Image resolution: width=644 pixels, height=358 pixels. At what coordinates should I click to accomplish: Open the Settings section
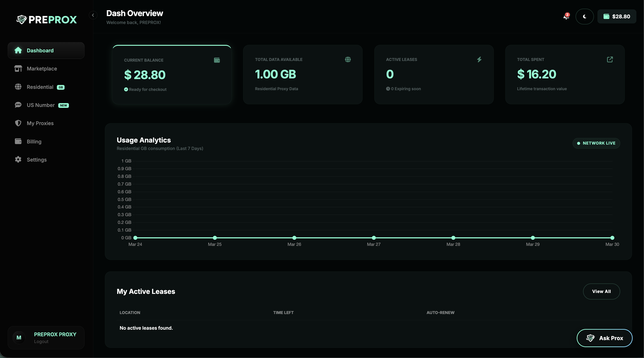click(37, 160)
